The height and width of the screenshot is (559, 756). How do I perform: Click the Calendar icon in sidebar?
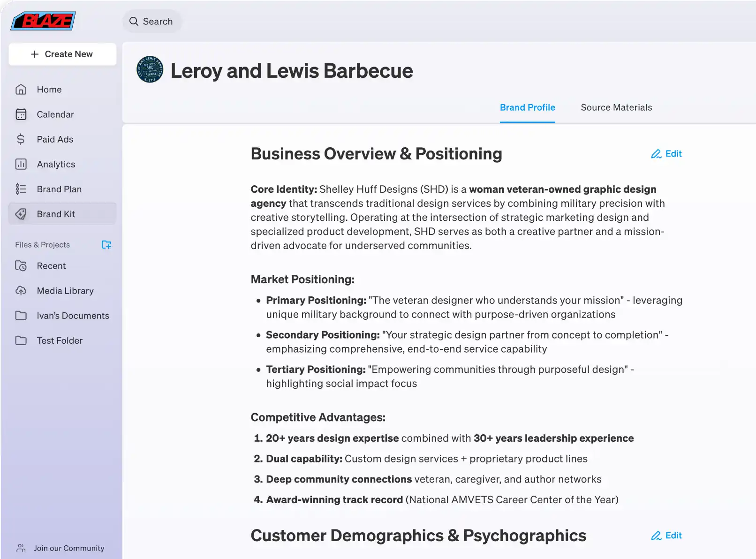(x=21, y=114)
